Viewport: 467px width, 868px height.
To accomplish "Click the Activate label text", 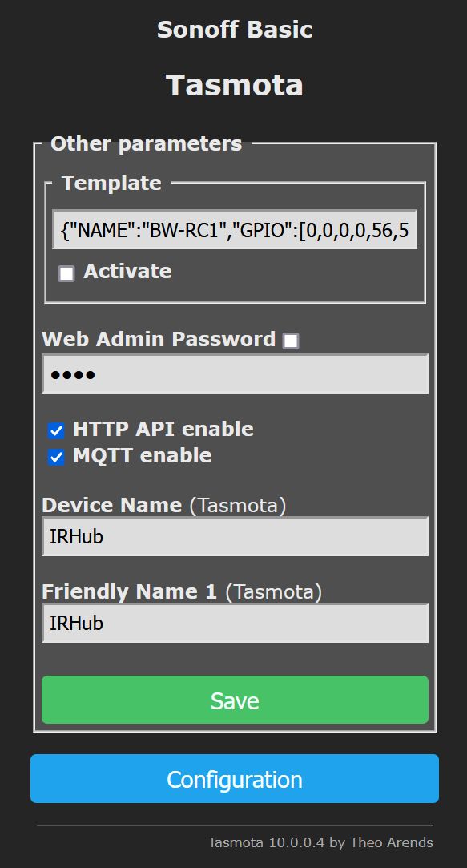I will (127, 271).
